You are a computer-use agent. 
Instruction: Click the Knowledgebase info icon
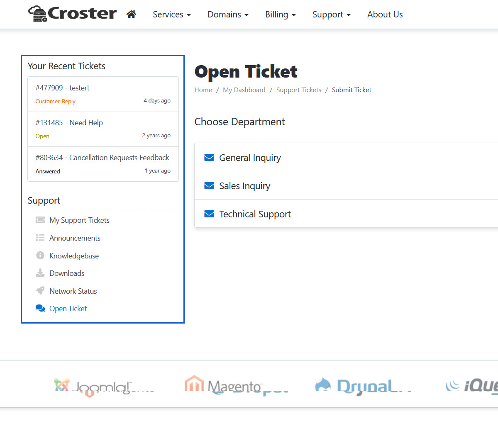pyautogui.click(x=40, y=256)
